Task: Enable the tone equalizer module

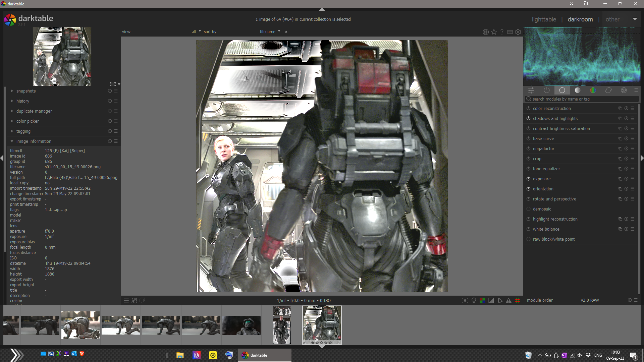Action: pyautogui.click(x=528, y=169)
